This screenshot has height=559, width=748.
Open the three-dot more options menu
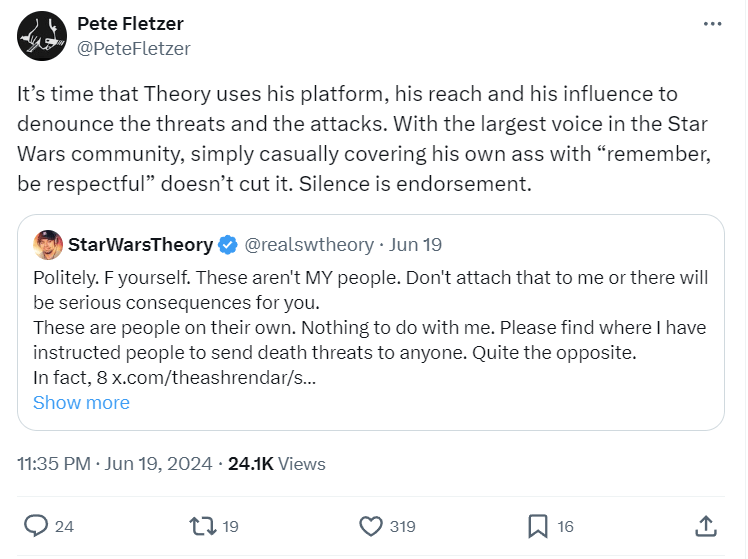coord(711,23)
